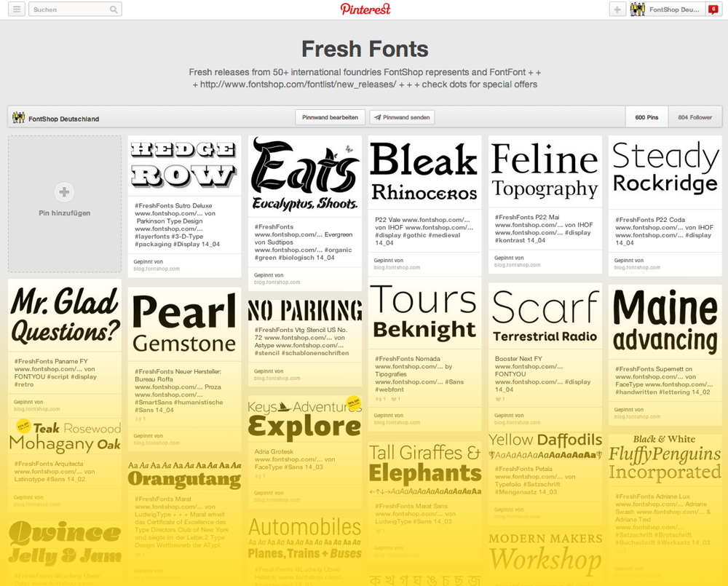Click blog.fontshop.com source under Hedge Row pin

157,269
